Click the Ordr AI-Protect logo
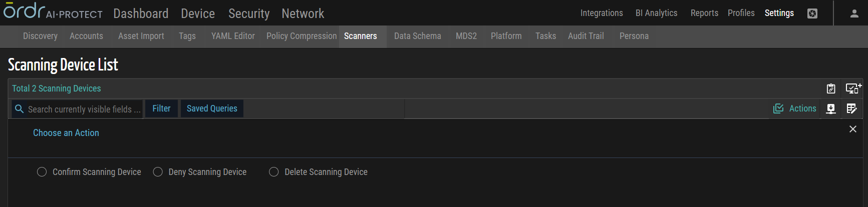The width and height of the screenshot is (868, 207). point(53,11)
